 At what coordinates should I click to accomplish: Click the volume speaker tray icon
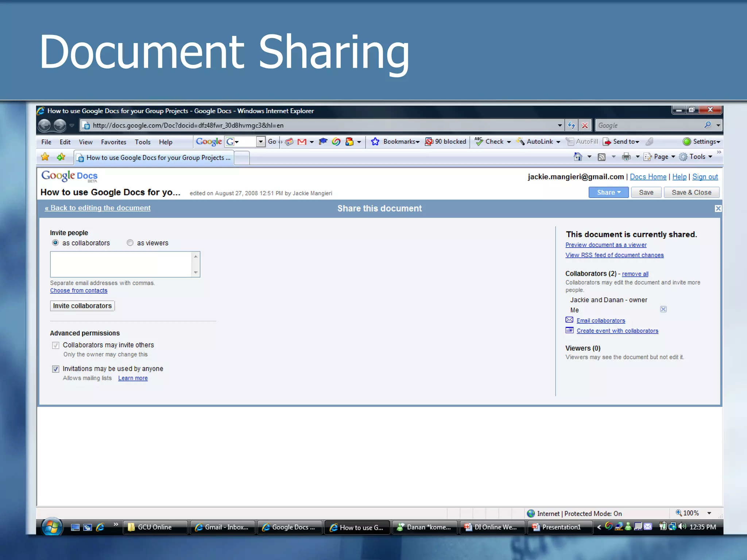[682, 526]
